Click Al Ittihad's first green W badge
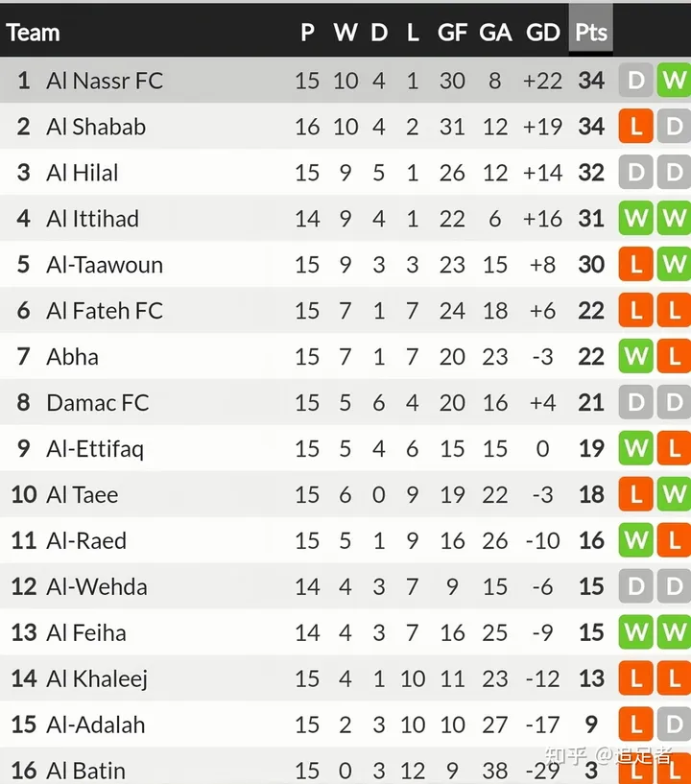The height and width of the screenshot is (784, 691). 635,219
